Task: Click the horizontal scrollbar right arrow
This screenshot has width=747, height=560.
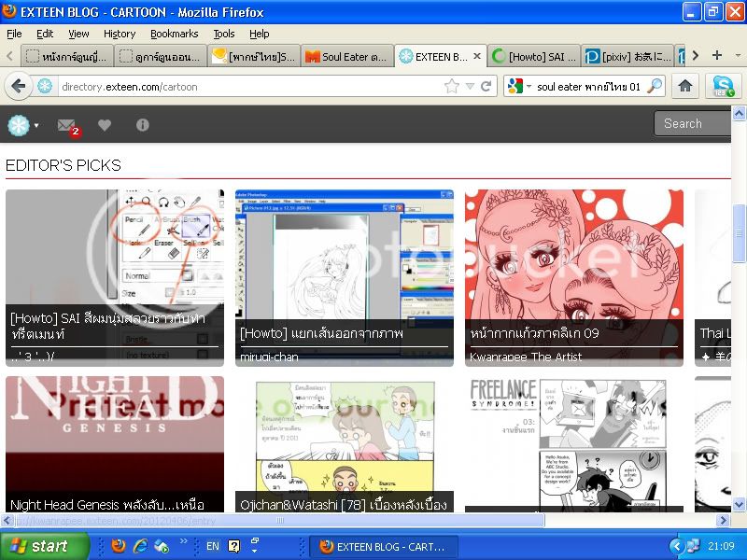Action: (x=724, y=521)
